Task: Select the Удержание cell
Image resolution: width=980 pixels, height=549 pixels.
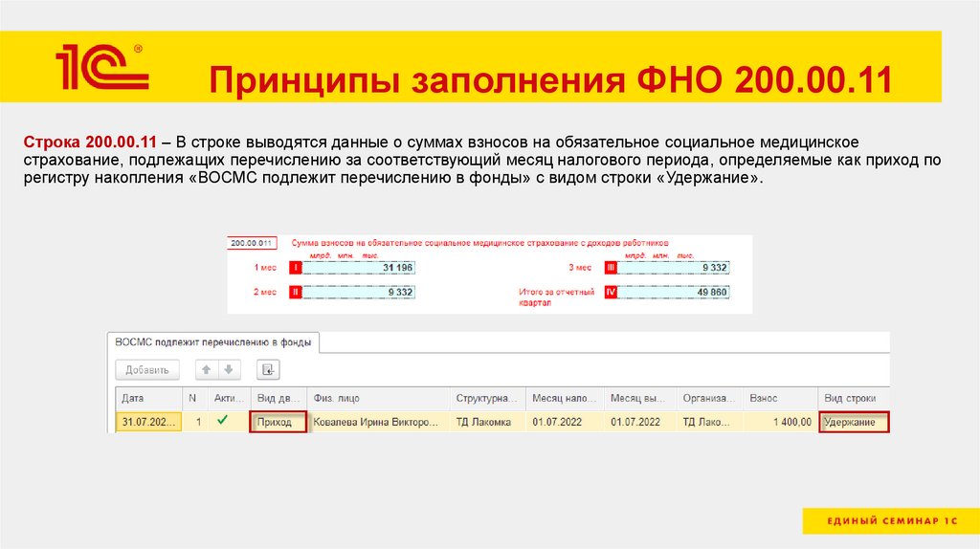Action: point(854,422)
